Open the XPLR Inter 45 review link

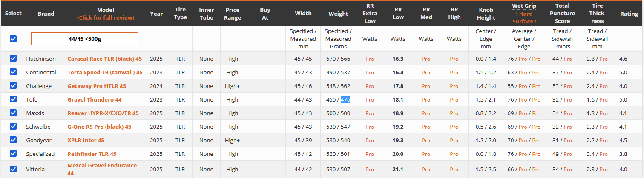(86, 140)
